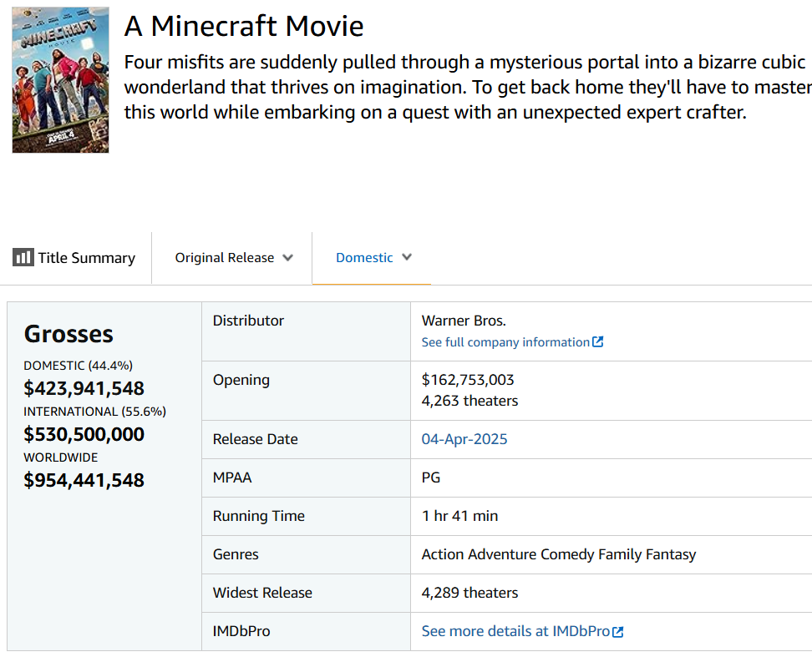The width and height of the screenshot is (812, 662).
Task: Click the A Minecraft Movie title heading
Action: click(244, 26)
